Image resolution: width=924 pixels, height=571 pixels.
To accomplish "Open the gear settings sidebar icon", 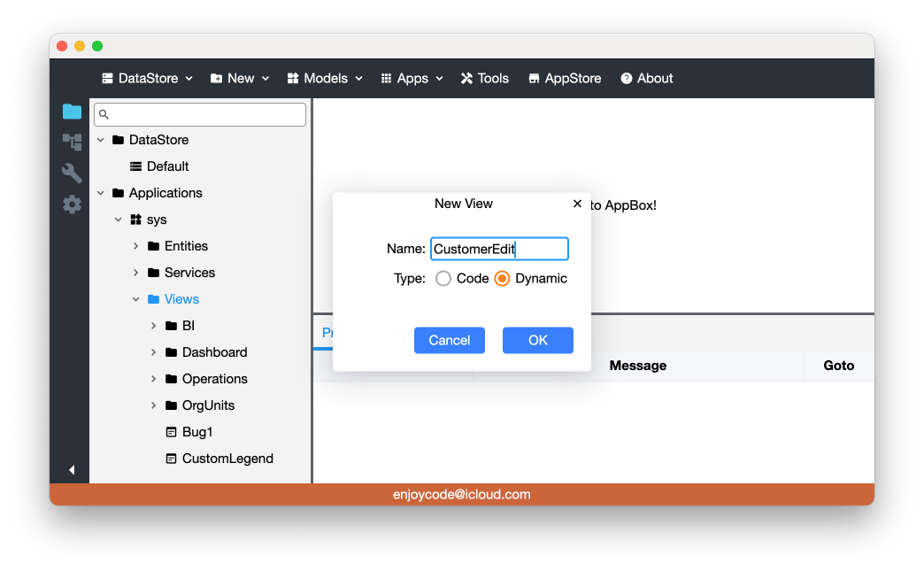I will [72, 204].
